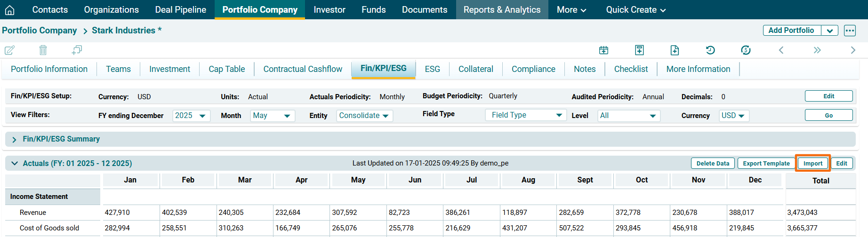Click the Portfolio Company breadcrumb link

40,31
